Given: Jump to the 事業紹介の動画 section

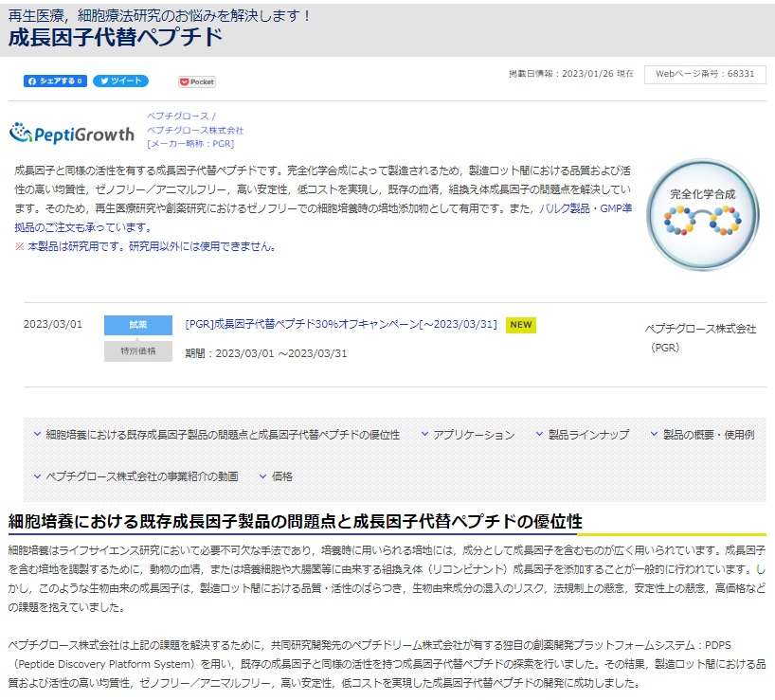Looking at the screenshot, I should [142, 476].
